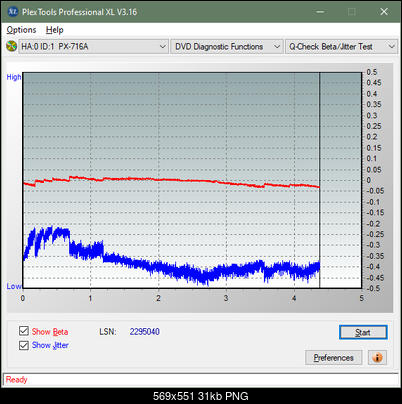402x404 pixels.
Task: Click the PlexTools XL app icon in title bar
Action: point(13,12)
